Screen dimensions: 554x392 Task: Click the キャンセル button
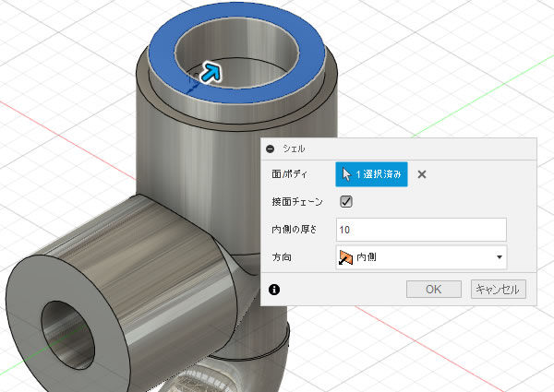(499, 290)
